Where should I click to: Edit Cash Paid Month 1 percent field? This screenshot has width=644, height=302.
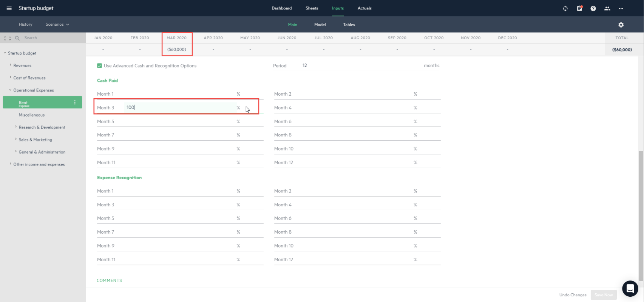[180, 94]
